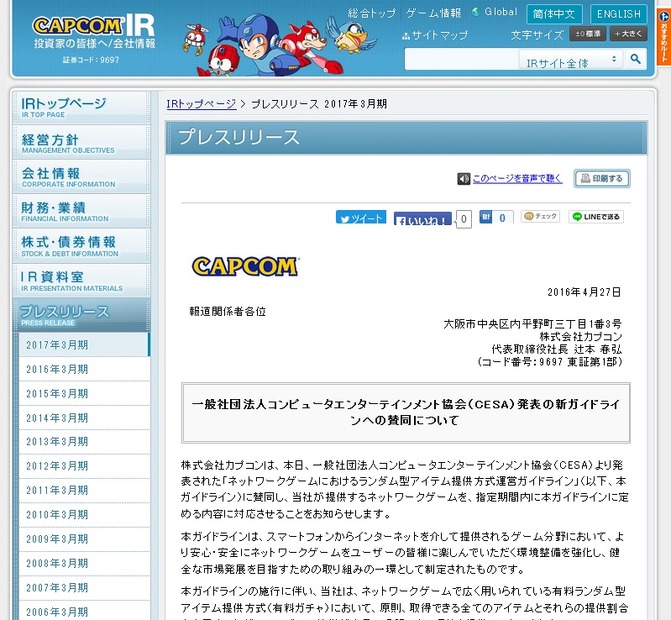Click the print this page button

click(602, 178)
